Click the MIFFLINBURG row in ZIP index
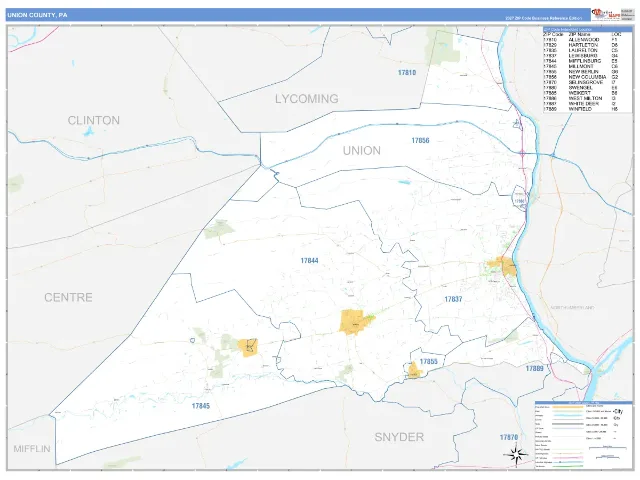The width and height of the screenshot is (640, 480). pyautogui.click(x=581, y=61)
